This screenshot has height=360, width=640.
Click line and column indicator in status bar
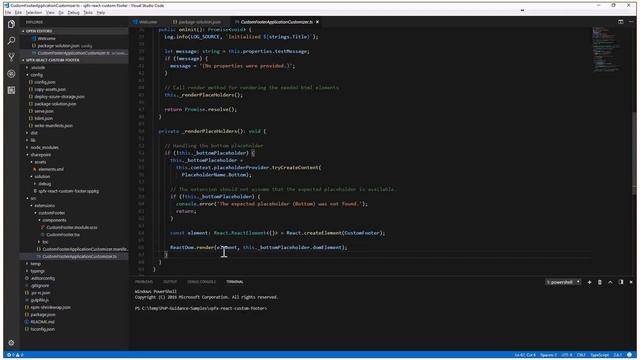[x=525, y=355]
